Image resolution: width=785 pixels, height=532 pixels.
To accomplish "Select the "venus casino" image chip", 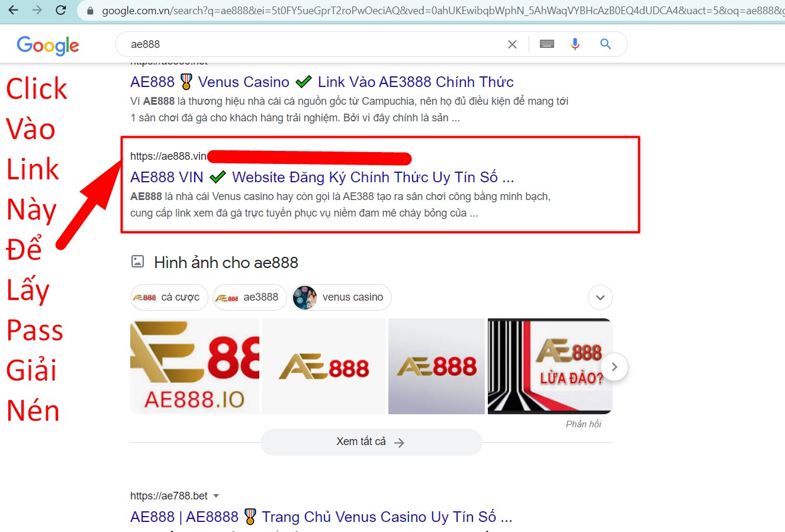I will tap(341, 297).
